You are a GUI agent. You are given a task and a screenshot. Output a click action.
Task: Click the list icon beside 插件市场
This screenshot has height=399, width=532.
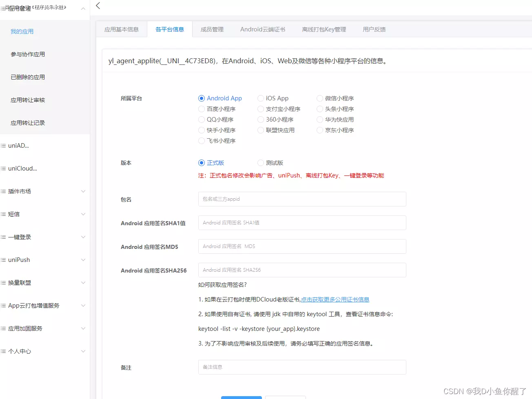(3, 191)
